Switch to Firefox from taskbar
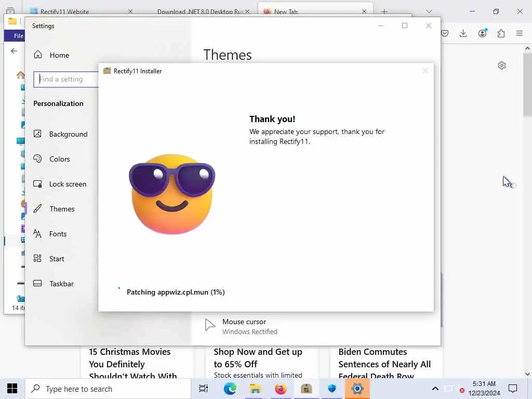532x399 pixels. click(x=281, y=389)
